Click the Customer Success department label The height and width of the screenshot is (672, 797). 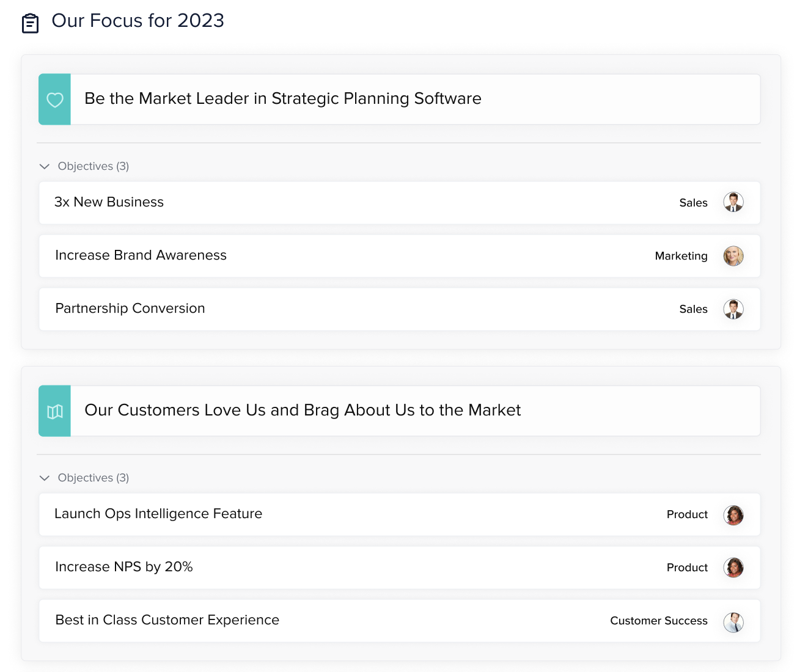(658, 621)
